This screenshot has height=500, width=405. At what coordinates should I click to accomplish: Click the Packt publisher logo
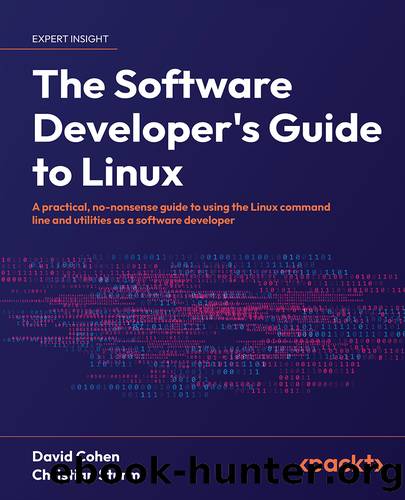point(340,465)
